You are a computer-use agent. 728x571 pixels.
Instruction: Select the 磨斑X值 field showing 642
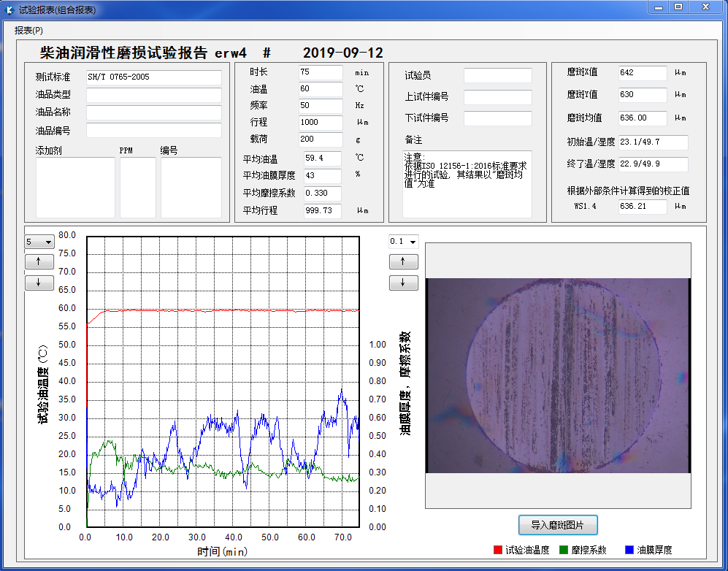(642, 72)
